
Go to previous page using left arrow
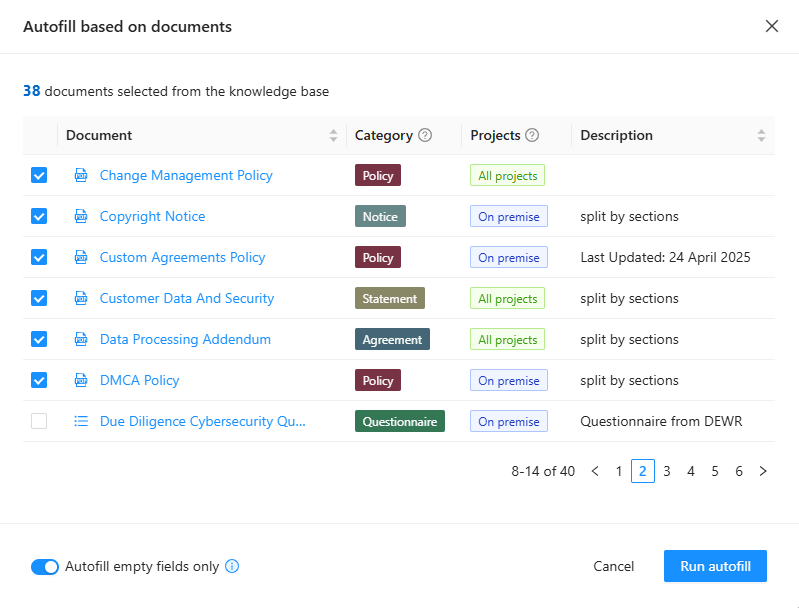point(595,471)
